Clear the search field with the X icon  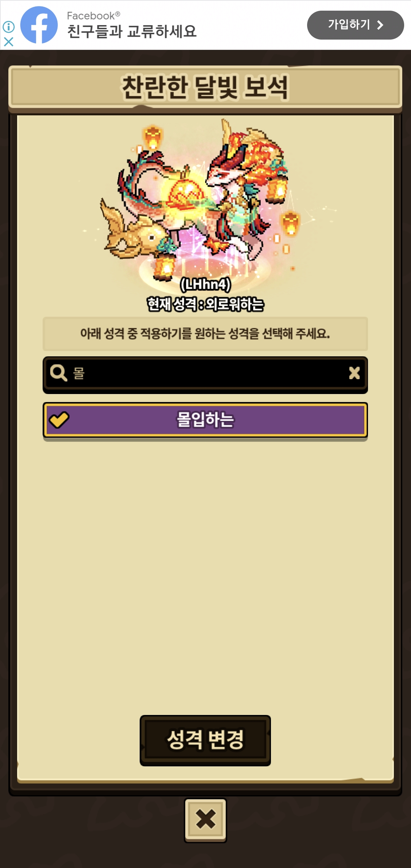(x=354, y=373)
